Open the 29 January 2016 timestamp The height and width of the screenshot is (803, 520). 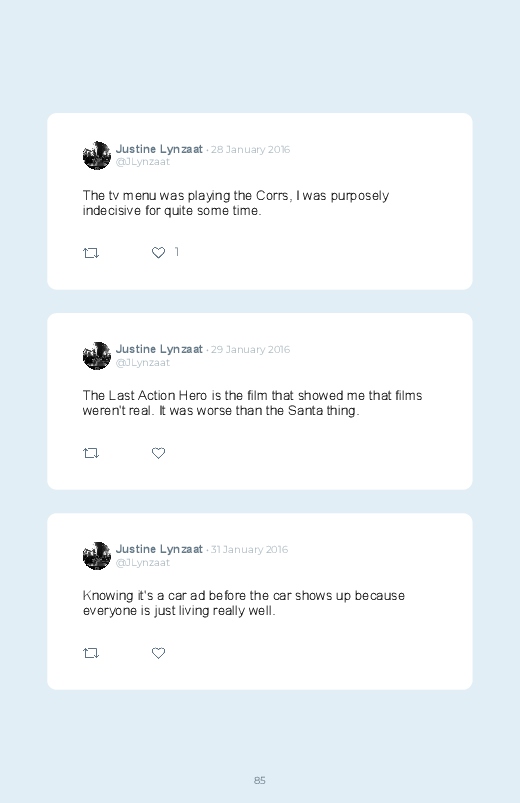[x=251, y=350]
